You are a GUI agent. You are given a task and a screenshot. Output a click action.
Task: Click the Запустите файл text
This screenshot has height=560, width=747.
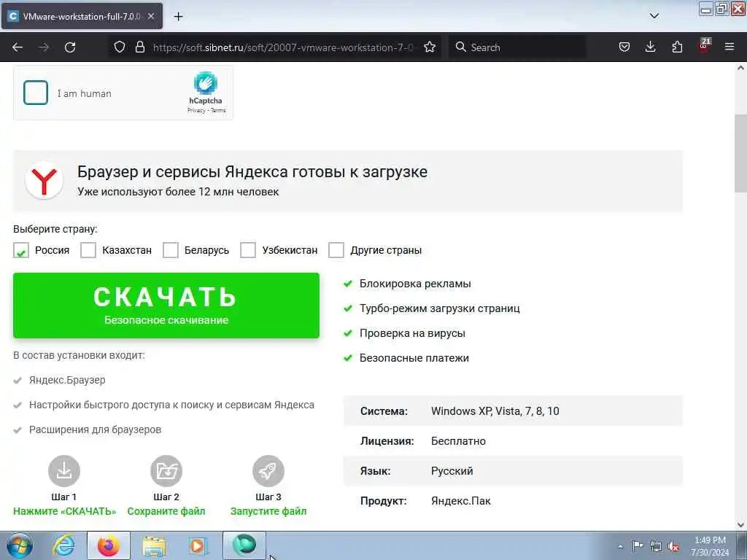click(x=268, y=511)
